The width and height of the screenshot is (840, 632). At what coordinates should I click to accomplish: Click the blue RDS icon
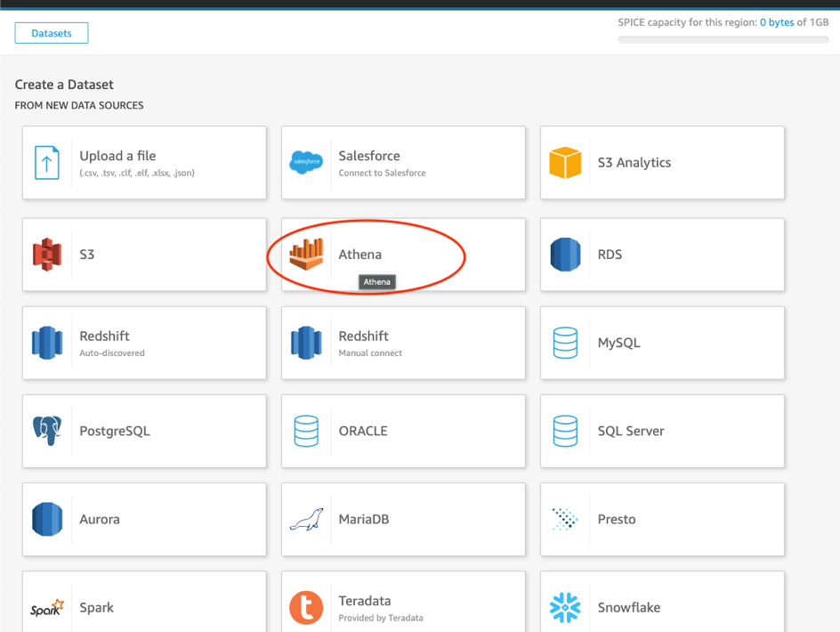[565, 255]
